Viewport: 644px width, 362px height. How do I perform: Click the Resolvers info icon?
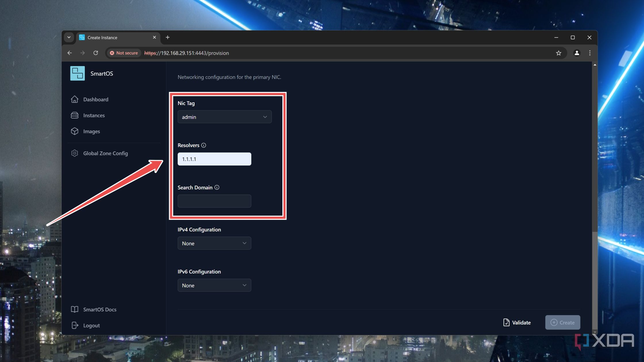click(x=204, y=145)
